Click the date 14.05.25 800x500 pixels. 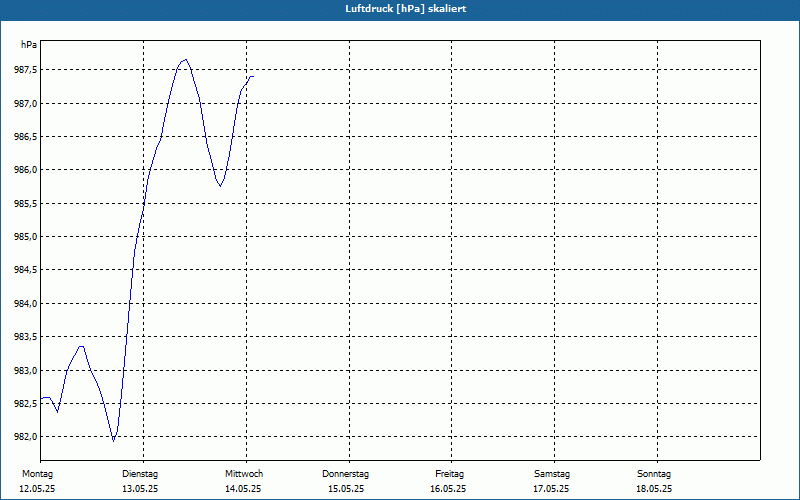click(x=243, y=489)
